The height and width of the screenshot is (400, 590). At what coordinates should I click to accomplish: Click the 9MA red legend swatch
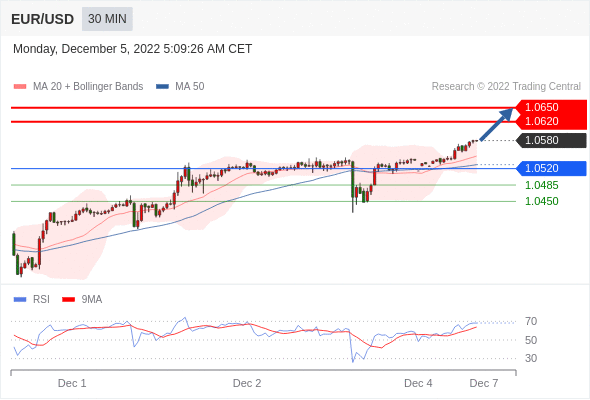(68, 300)
